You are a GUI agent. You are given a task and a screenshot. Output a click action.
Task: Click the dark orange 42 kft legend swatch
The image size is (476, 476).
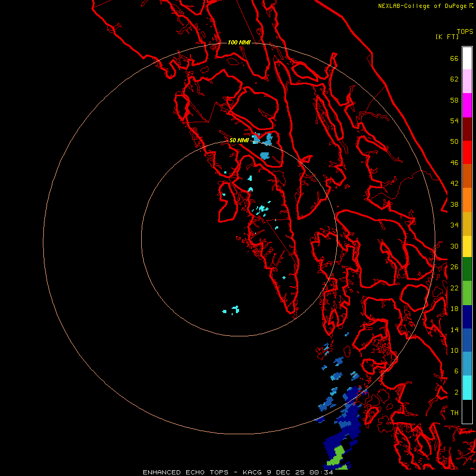[467, 176]
